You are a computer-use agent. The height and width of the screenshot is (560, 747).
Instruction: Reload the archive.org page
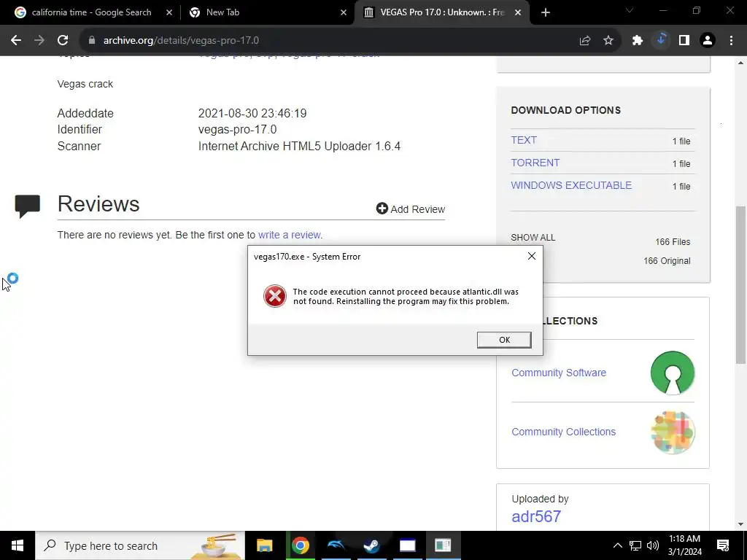63,41
